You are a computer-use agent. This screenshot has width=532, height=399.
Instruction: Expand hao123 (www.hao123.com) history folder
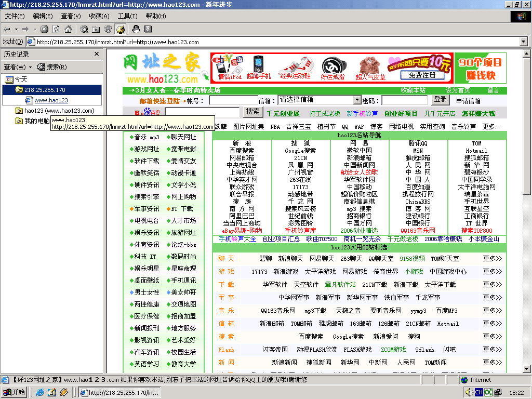(55, 111)
